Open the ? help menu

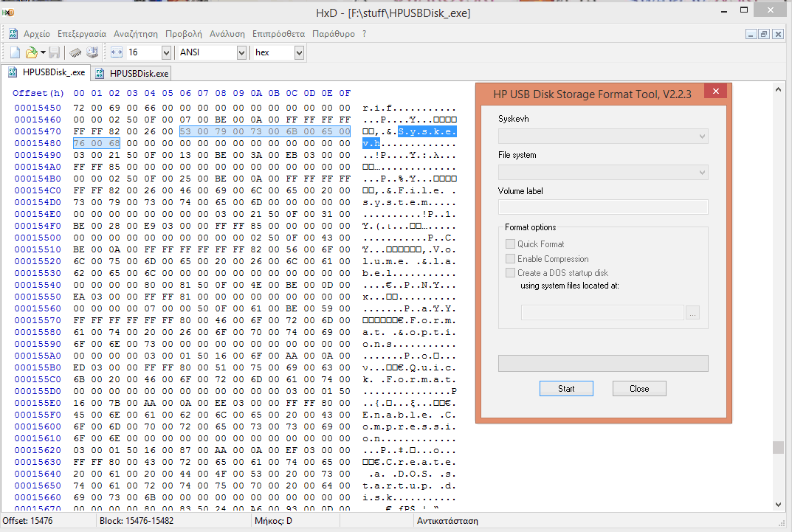364,34
